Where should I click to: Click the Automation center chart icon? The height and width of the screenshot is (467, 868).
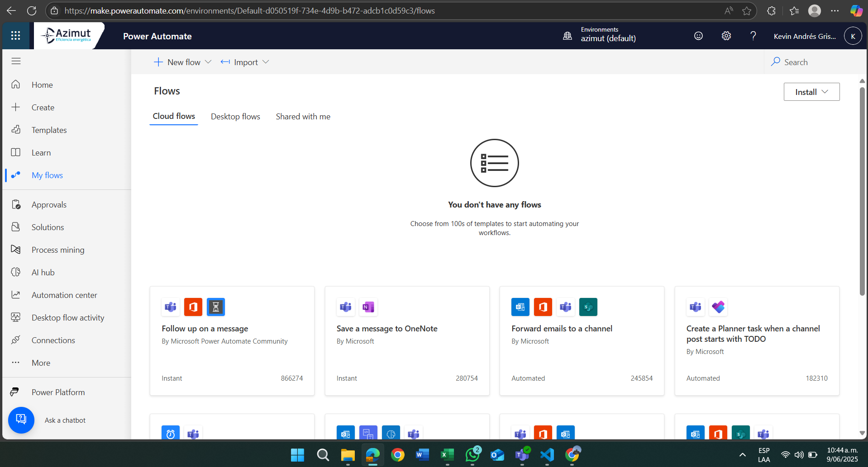(x=16, y=295)
